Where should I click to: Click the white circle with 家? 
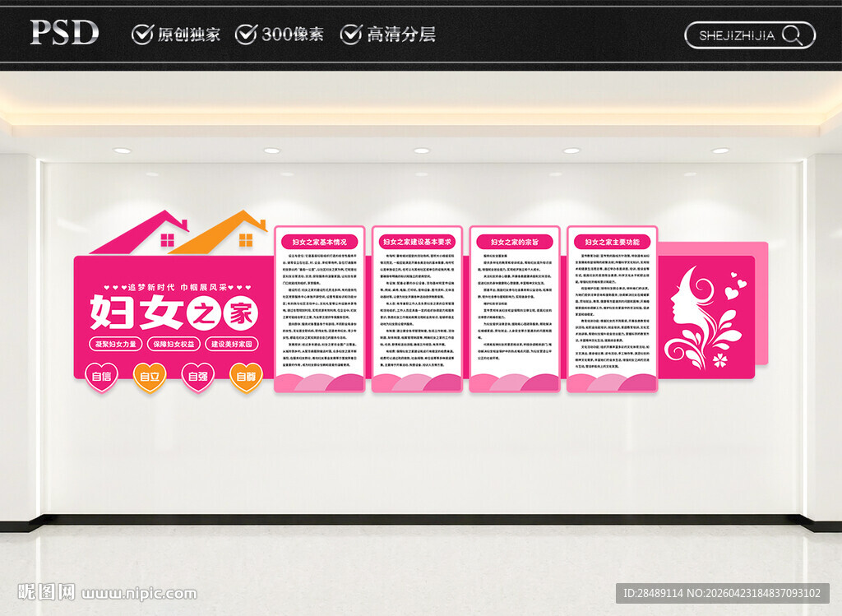click(241, 313)
